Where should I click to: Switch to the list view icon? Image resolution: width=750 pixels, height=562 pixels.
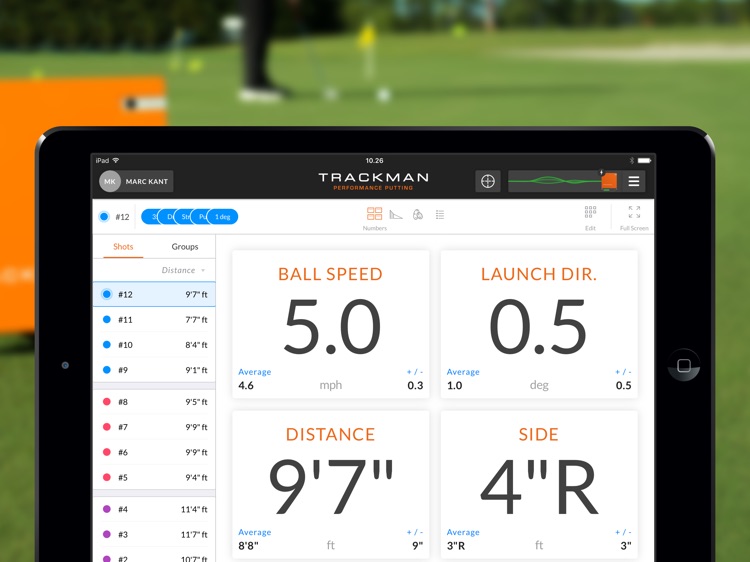[x=440, y=215]
